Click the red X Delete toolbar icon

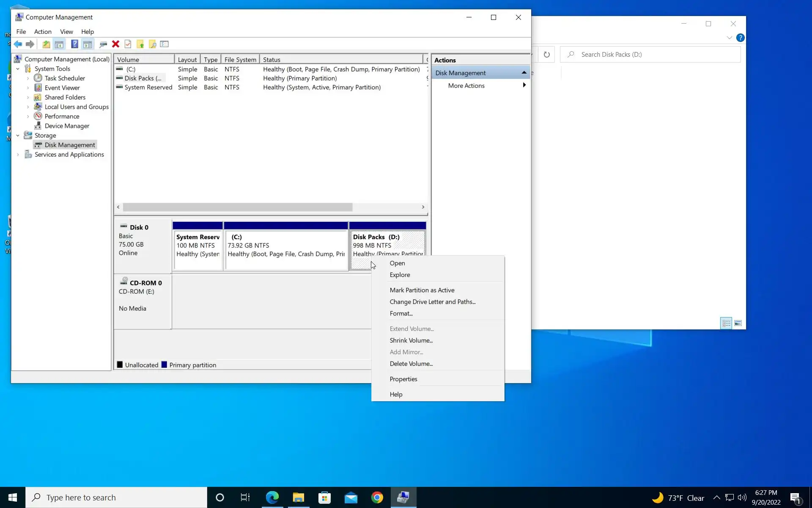(115, 44)
